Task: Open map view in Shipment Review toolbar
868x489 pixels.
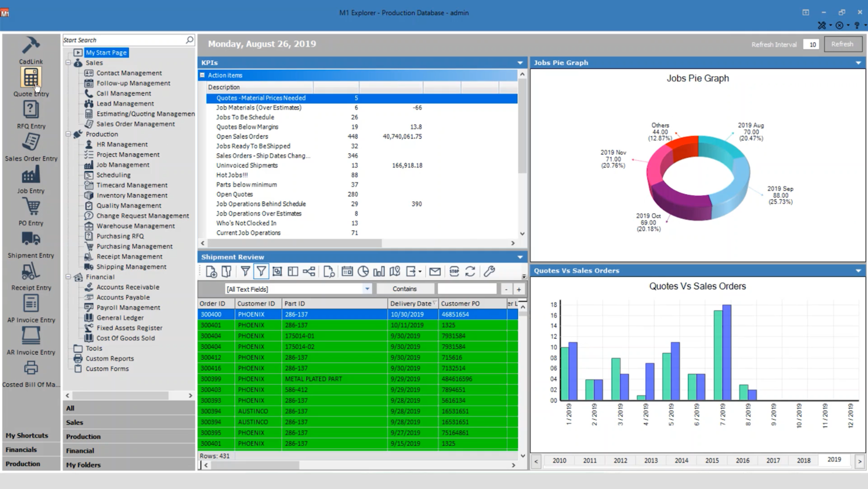Action: pos(395,271)
